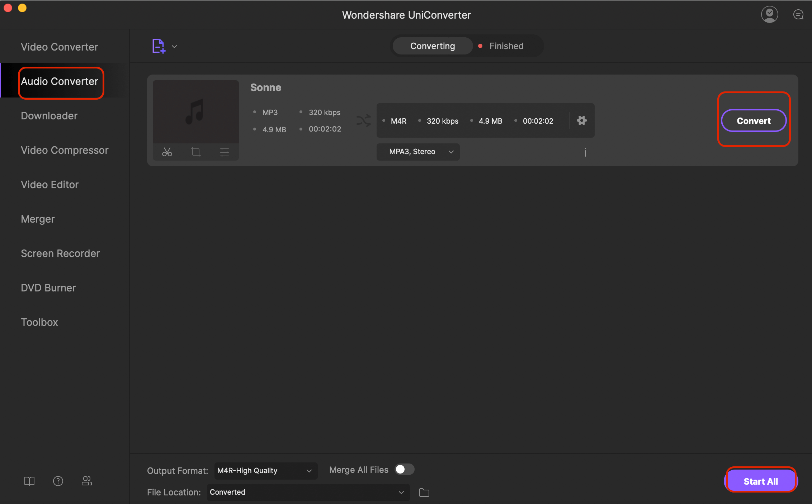Click the trim/cut icon for Sonne

[167, 152]
